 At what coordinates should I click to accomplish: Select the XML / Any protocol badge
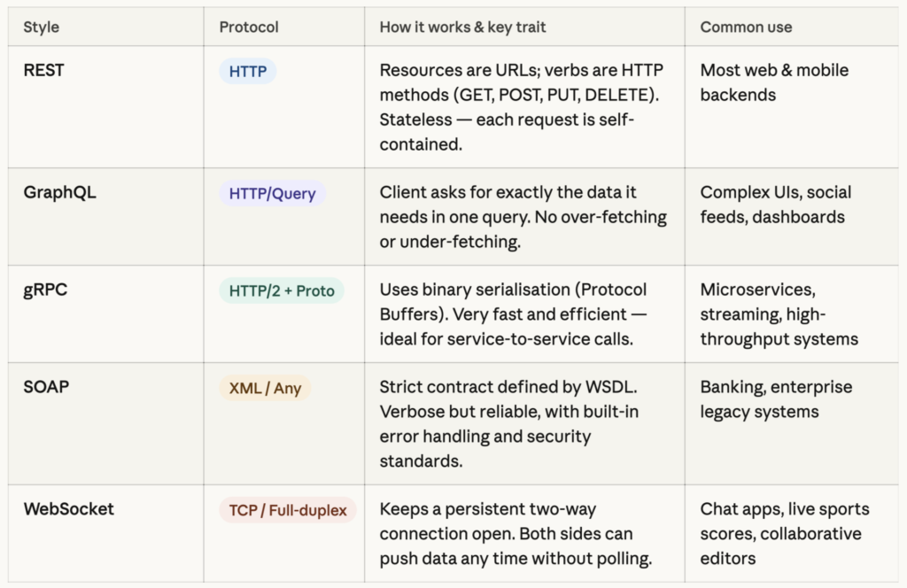pyautogui.click(x=263, y=387)
